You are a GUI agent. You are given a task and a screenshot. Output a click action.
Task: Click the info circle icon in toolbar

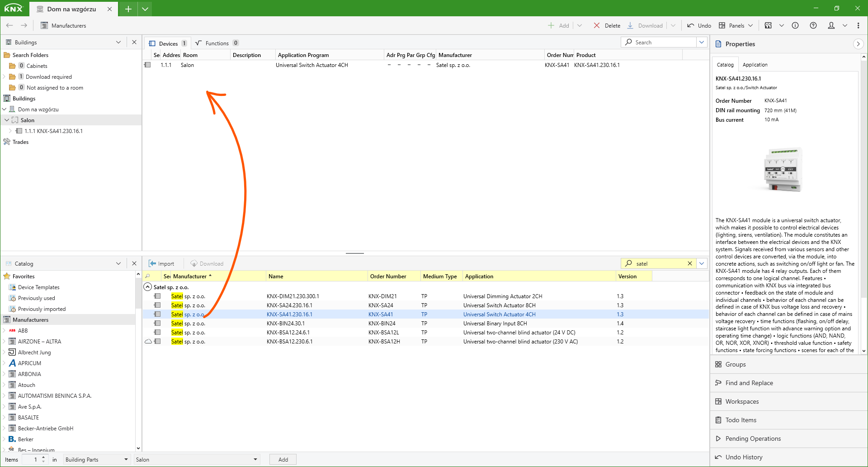click(795, 25)
